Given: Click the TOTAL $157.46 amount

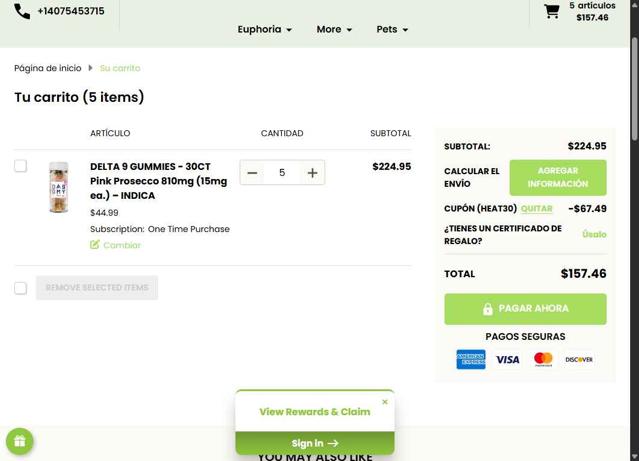Looking at the screenshot, I should pyautogui.click(x=583, y=274).
